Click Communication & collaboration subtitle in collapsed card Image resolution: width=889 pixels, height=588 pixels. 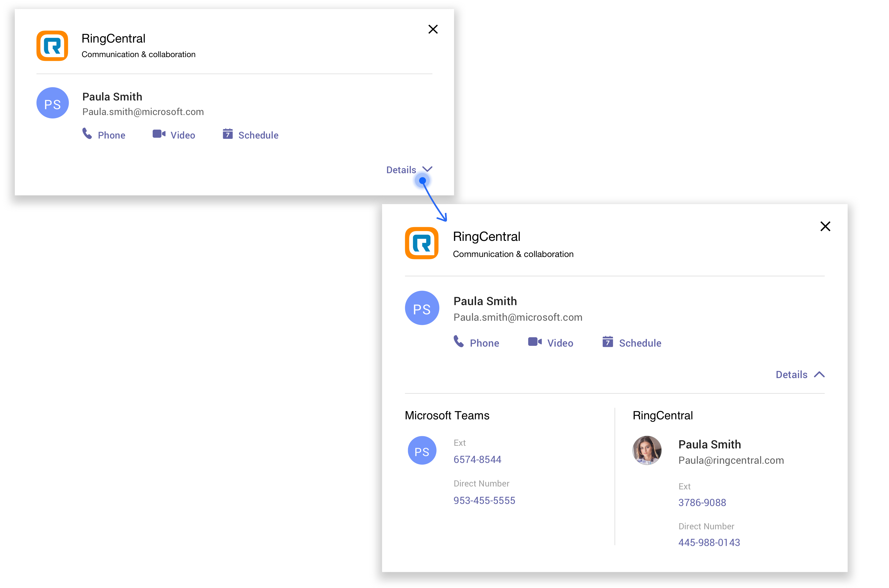pos(138,54)
